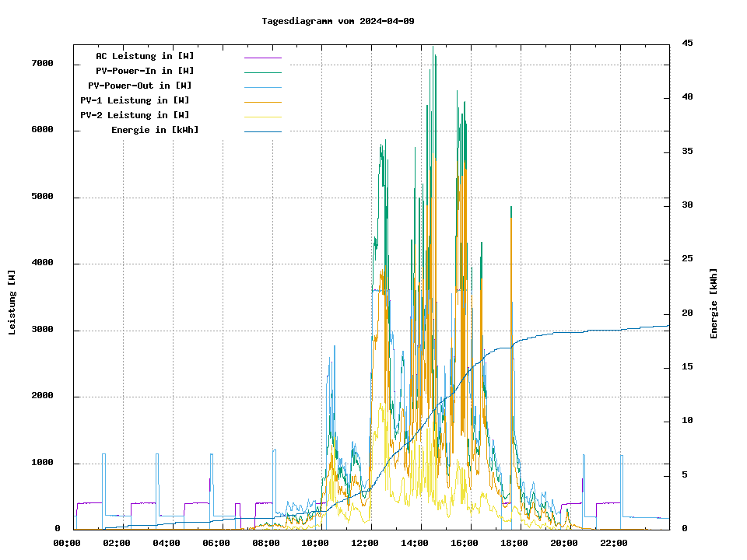Select the Energie in [kWh] legend label

(x=155, y=130)
